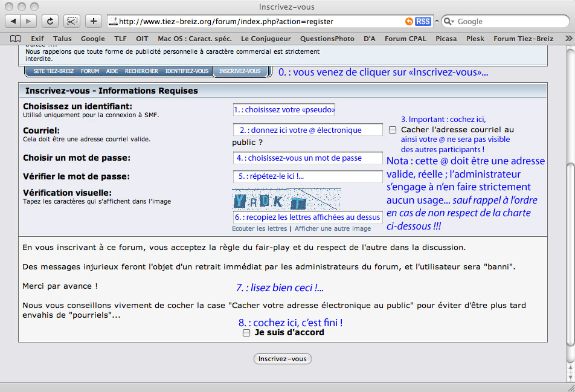Open the RECHERCHER forum menu item
This screenshot has height=392, width=575.
tap(141, 71)
